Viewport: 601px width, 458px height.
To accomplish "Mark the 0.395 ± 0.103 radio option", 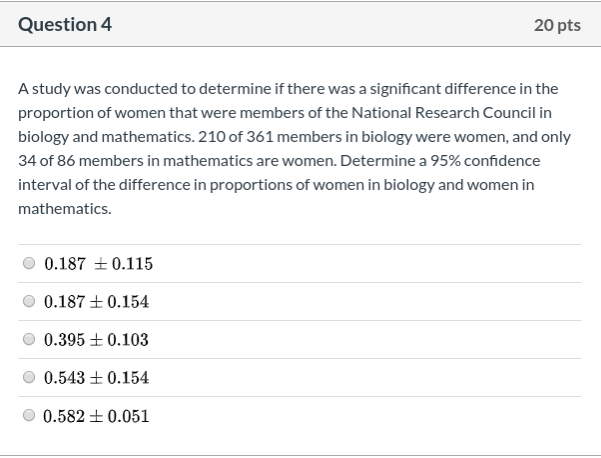I will pos(29,340).
